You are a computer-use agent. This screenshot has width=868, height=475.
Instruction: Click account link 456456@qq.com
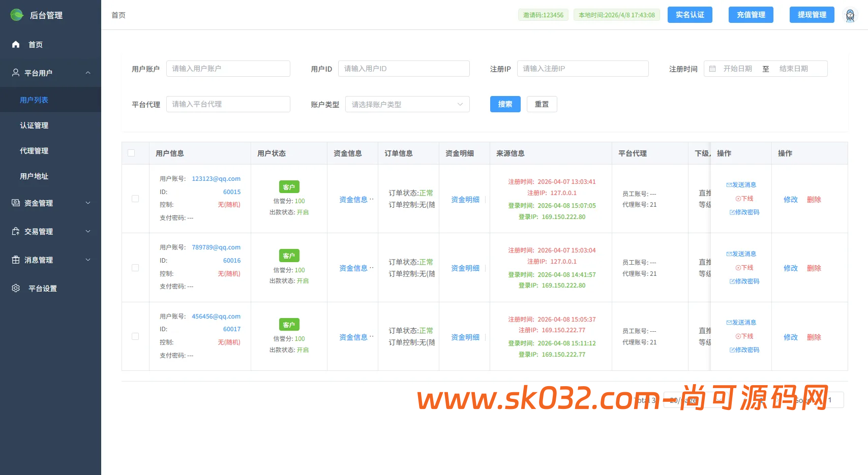[x=216, y=316]
